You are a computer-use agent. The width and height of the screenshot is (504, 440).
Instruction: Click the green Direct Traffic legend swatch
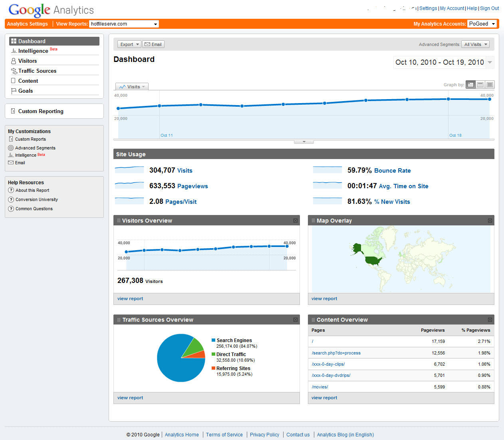point(213,354)
